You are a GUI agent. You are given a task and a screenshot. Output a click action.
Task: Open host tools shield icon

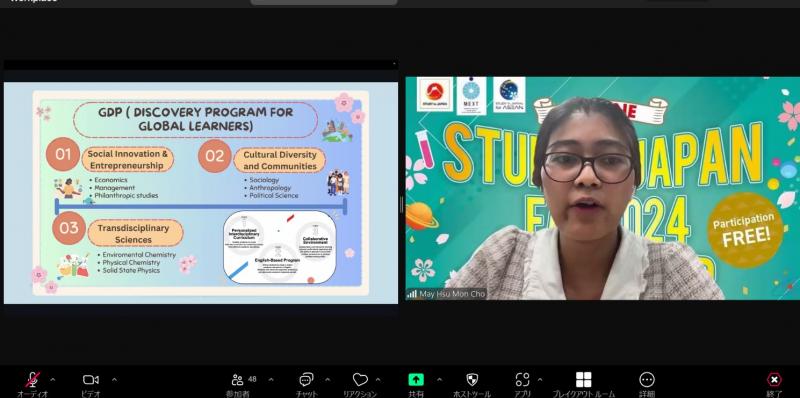(x=472, y=380)
